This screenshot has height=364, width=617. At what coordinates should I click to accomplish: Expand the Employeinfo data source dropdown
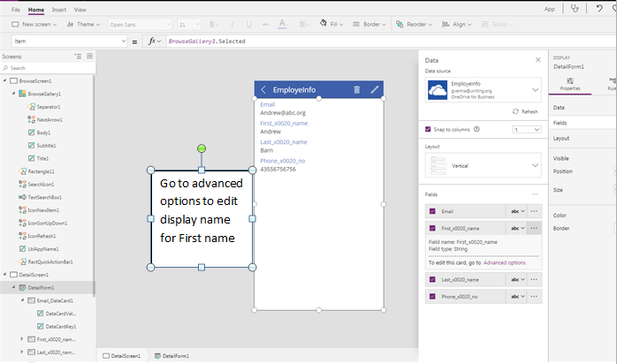tap(535, 89)
